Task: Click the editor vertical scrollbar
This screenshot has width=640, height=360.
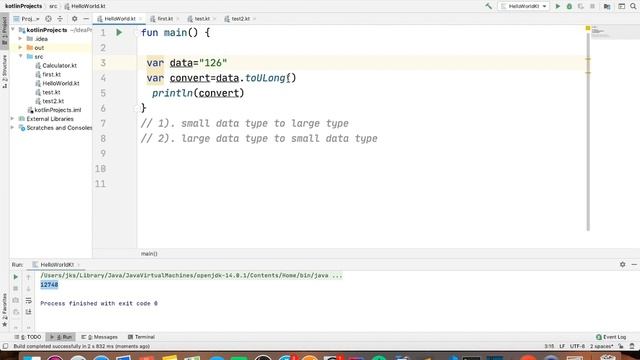Action: 588,131
